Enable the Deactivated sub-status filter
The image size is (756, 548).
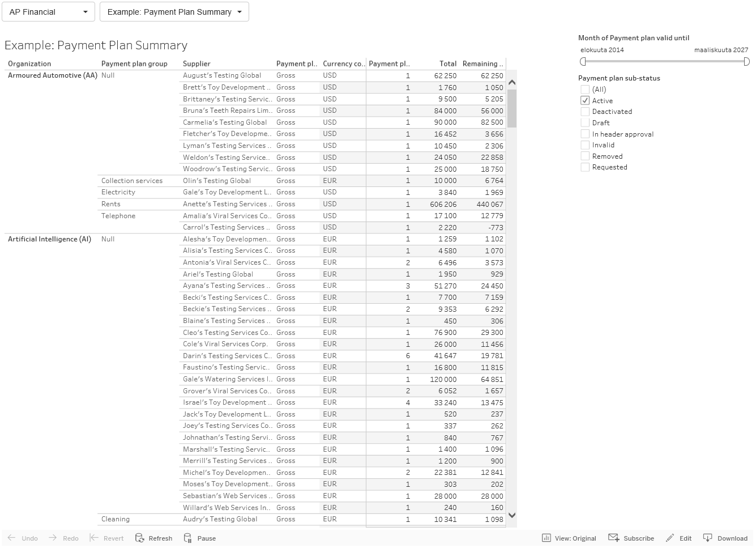[x=585, y=112]
